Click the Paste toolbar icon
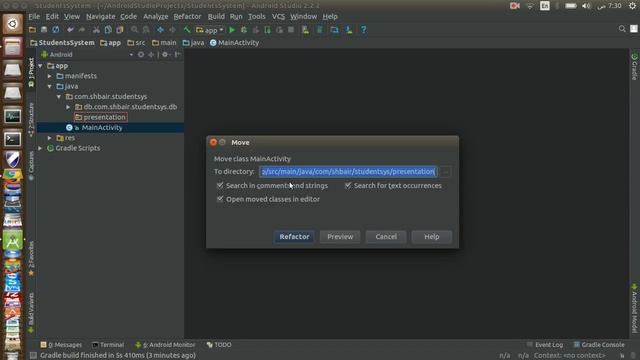640x360 pixels. click(x=120, y=30)
